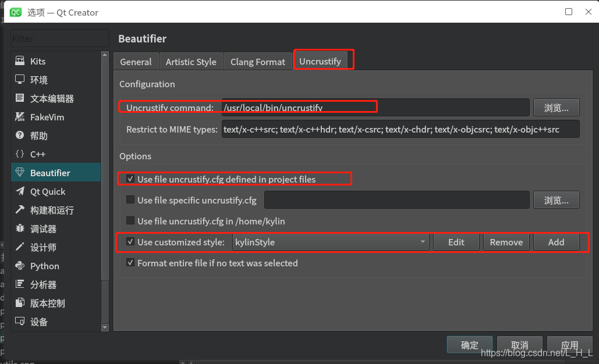599x364 pixels.
Task: Click the Restrict to MIME types field
Action: pyautogui.click(x=400, y=129)
